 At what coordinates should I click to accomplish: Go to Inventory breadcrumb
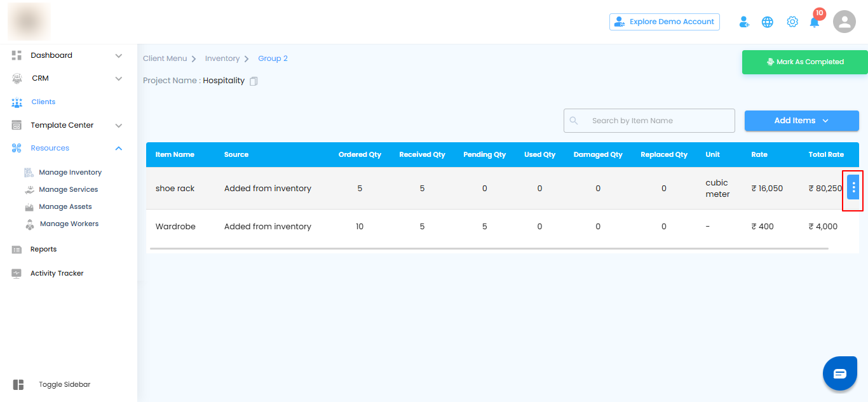(x=222, y=58)
